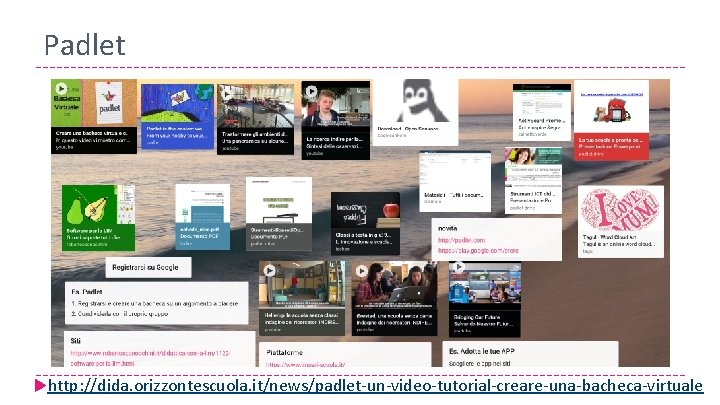This screenshot has height=405, width=720.
Task: Play the 'Trasformare gli ambienti' video
Action: point(226,94)
